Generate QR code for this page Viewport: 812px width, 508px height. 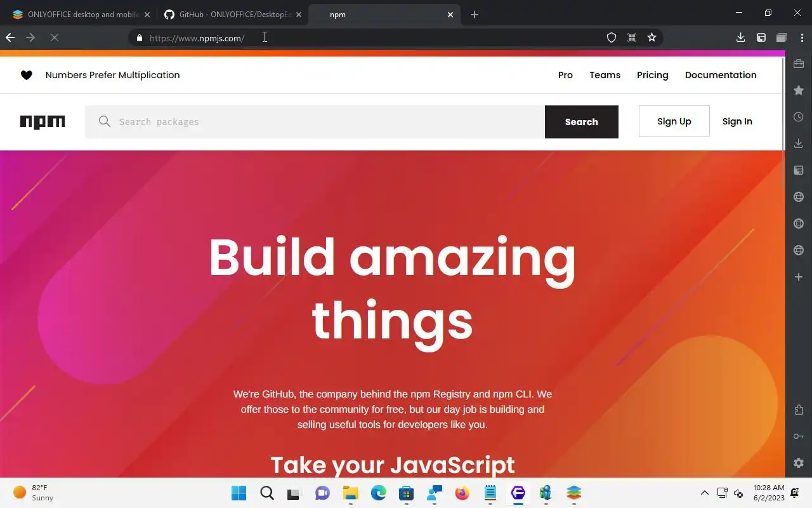tap(632, 38)
